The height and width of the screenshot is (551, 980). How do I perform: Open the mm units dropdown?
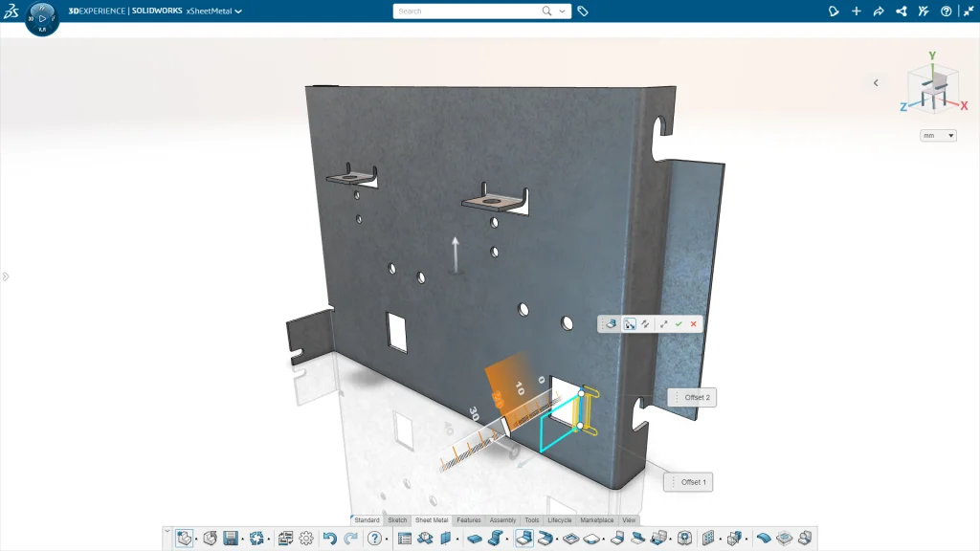click(938, 136)
